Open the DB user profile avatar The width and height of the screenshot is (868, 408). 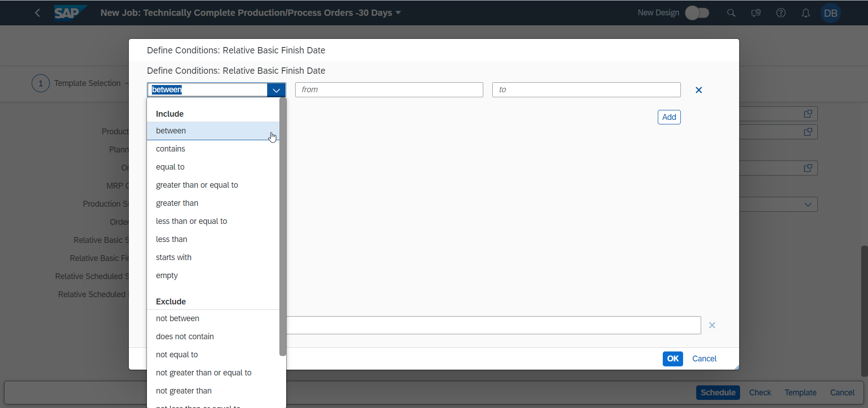coord(830,13)
